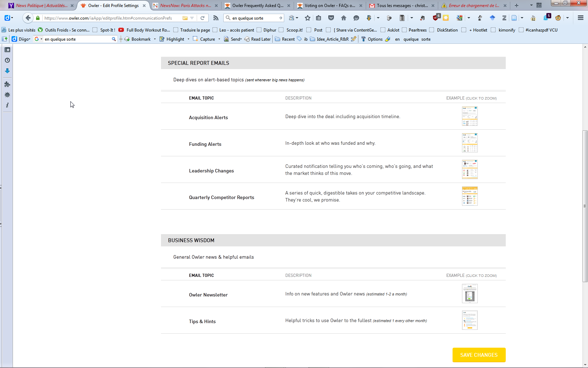Open Les plus visités bookmark
The height and width of the screenshot is (368, 588).
coord(19,30)
